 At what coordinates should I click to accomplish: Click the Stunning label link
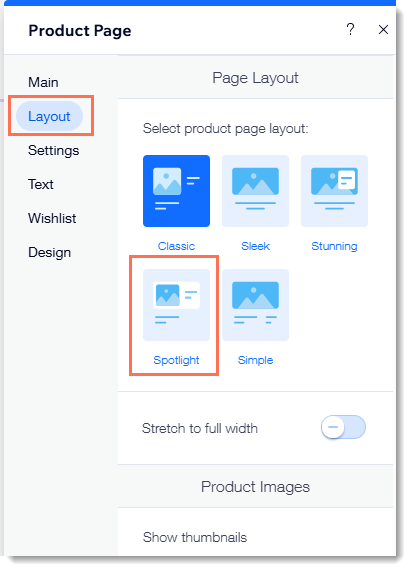pyautogui.click(x=334, y=247)
